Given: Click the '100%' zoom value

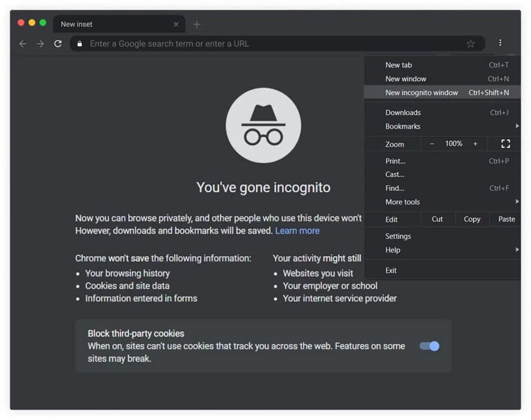Looking at the screenshot, I should click(x=454, y=144).
